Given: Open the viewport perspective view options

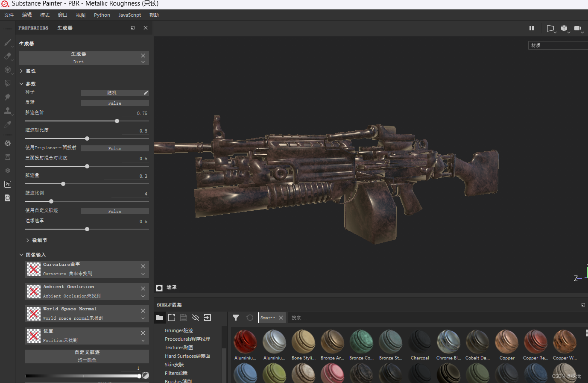Looking at the screenshot, I should (x=550, y=28).
